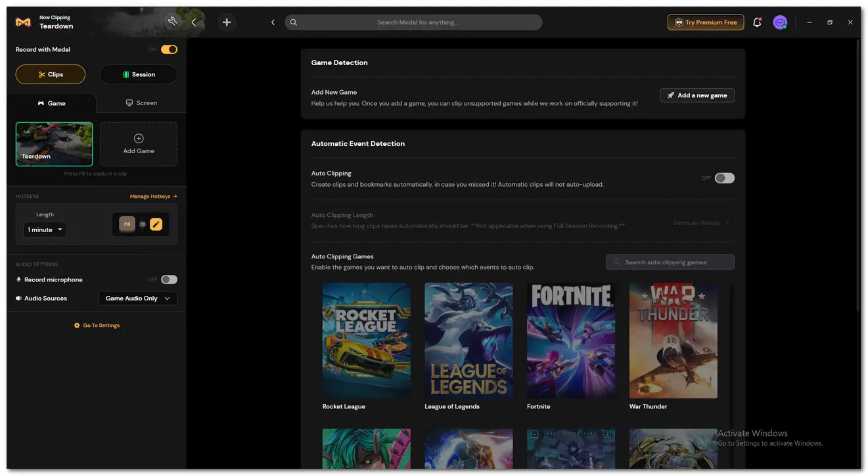Viewport: 868px width, 476px height.
Task: Edit the clip hotkey with pencil icon
Action: tap(156, 224)
